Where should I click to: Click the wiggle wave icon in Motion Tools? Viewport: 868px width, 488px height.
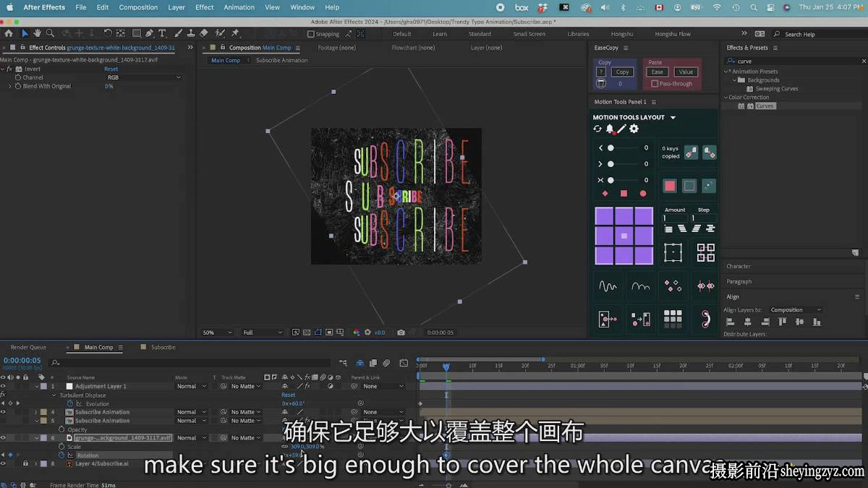608,286
